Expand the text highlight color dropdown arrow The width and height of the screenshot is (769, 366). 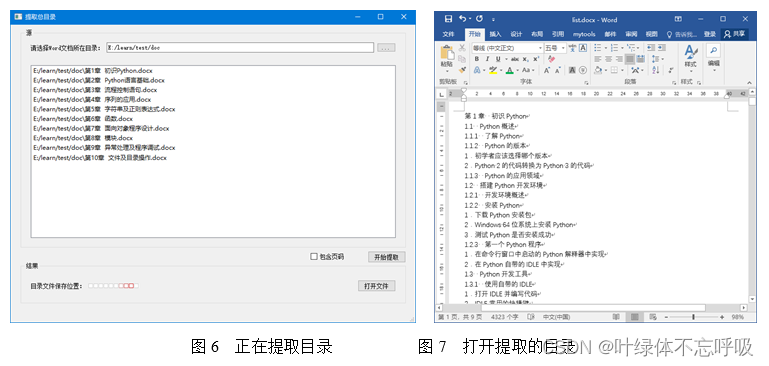[501, 70]
